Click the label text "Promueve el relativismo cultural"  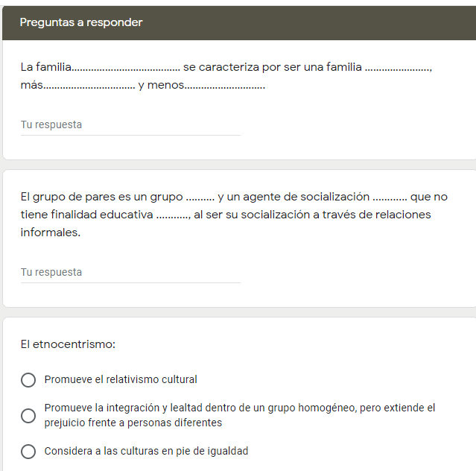click(121, 379)
